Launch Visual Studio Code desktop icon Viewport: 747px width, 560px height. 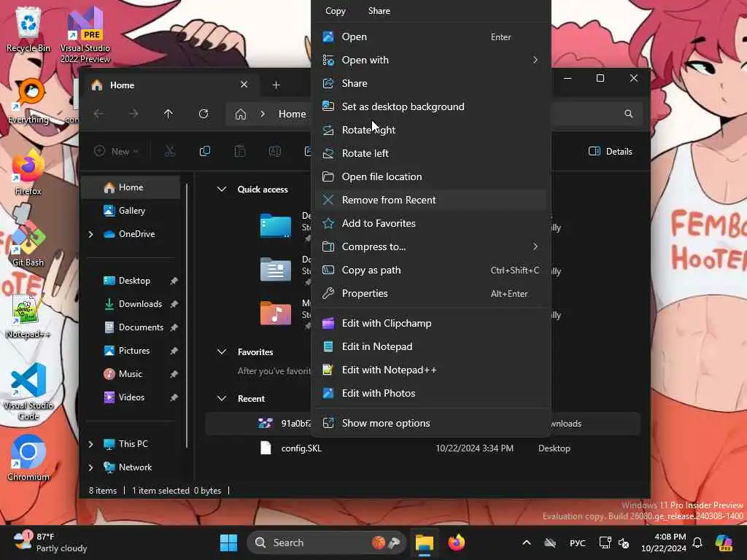click(x=28, y=392)
